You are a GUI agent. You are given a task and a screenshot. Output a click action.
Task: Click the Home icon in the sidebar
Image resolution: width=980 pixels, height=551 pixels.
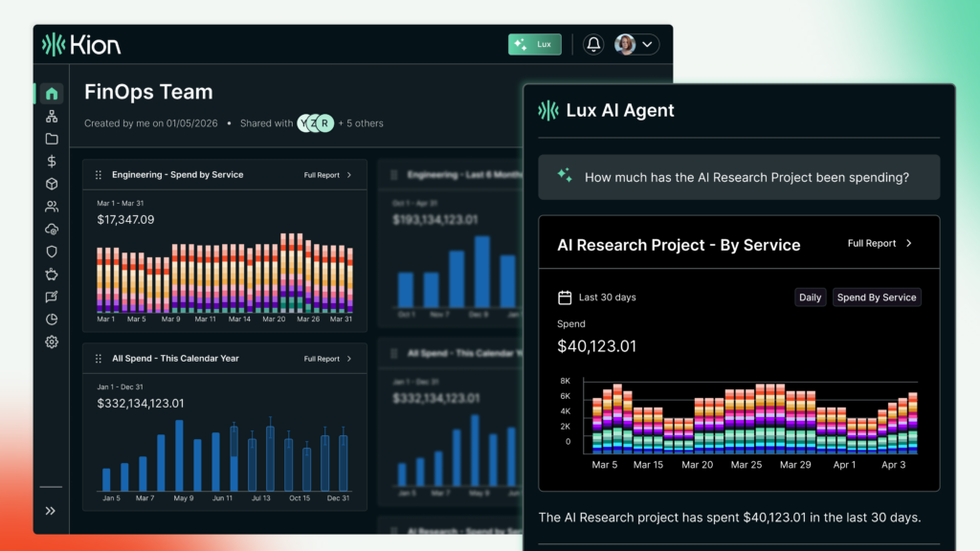pos(52,94)
